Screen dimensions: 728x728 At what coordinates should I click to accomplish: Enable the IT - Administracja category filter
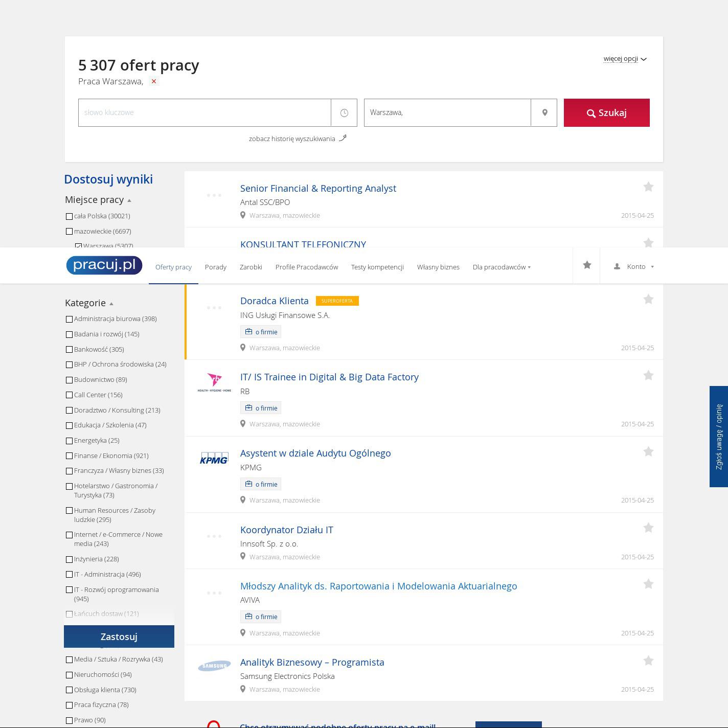pyautogui.click(x=70, y=575)
